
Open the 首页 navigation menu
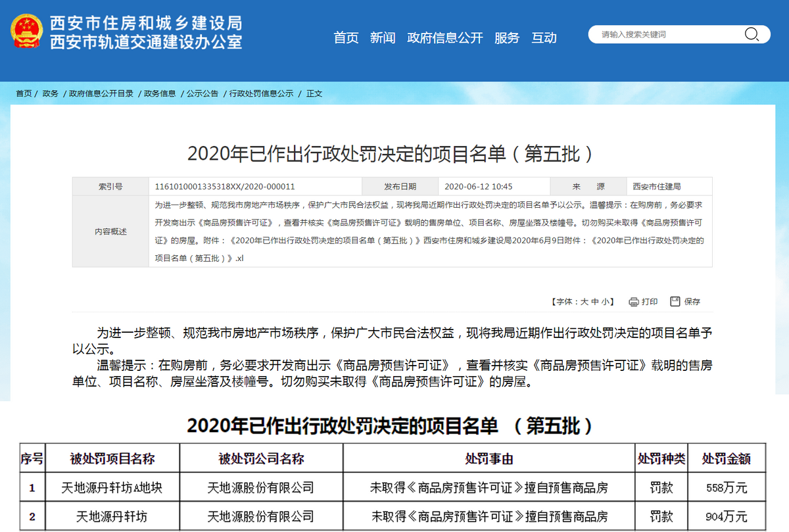point(346,37)
